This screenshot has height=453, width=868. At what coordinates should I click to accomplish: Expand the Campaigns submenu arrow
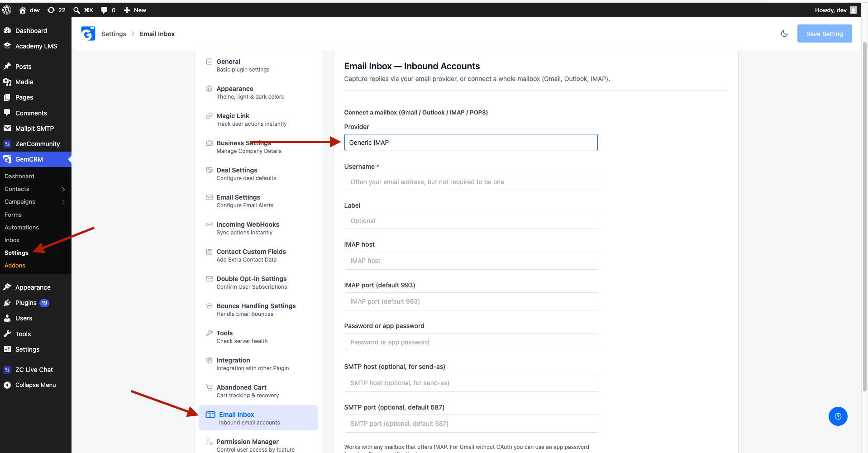(x=63, y=202)
